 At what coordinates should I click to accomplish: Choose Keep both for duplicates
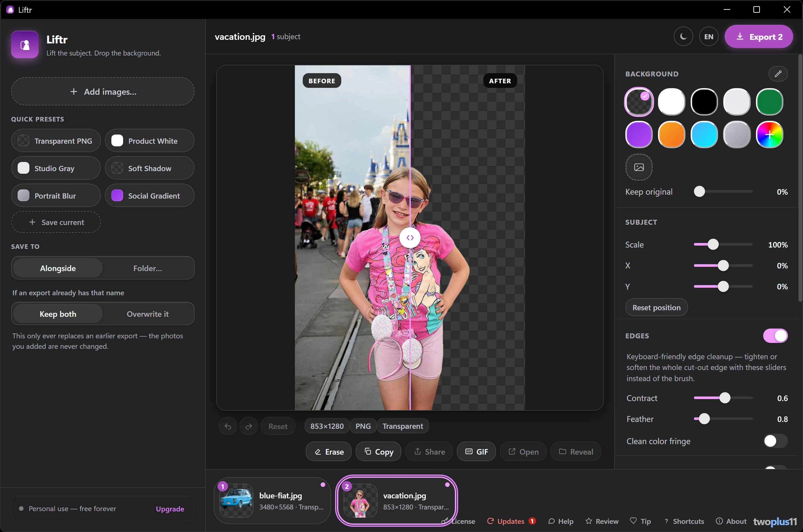click(x=58, y=314)
